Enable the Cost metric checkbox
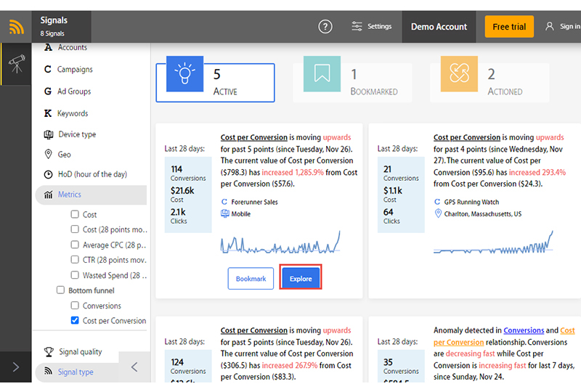581x392 pixels. click(x=75, y=215)
